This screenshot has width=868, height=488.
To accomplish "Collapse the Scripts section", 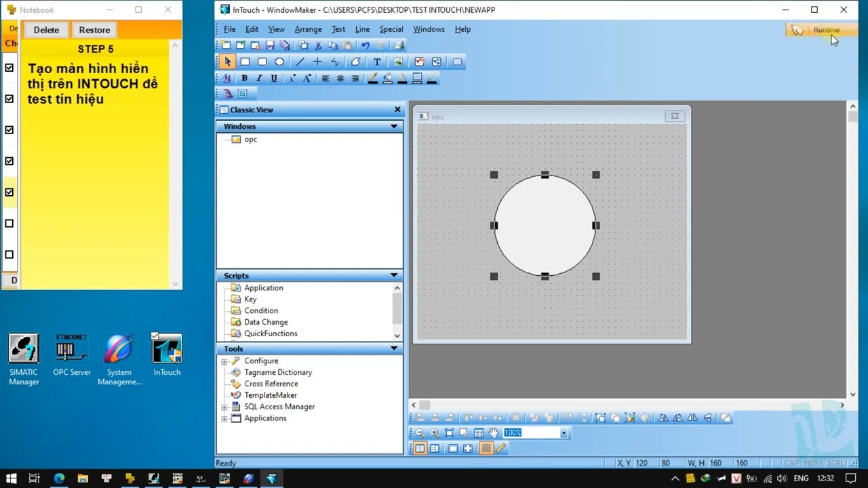I will (x=394, y=276).
